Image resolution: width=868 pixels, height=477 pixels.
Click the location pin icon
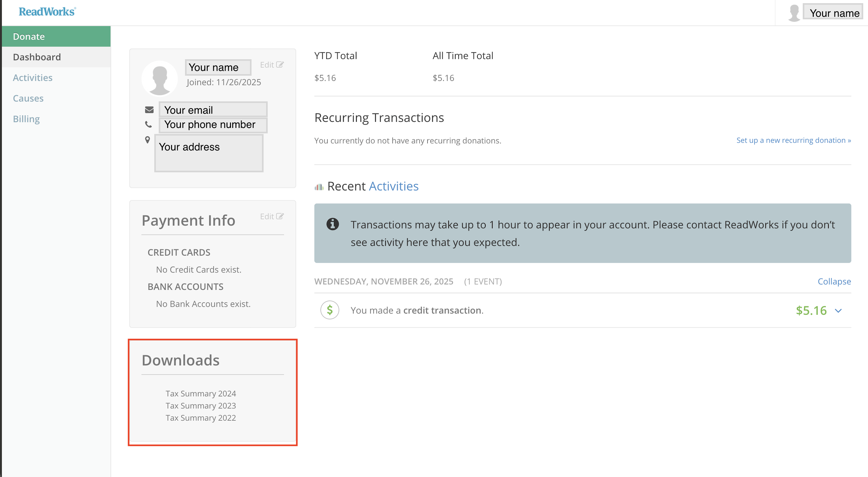148,140
